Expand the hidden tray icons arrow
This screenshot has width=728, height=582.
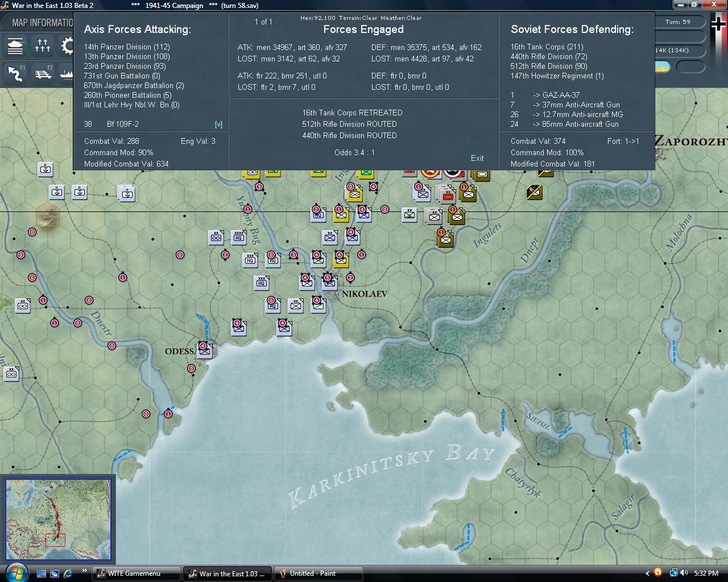coord(647,573)
